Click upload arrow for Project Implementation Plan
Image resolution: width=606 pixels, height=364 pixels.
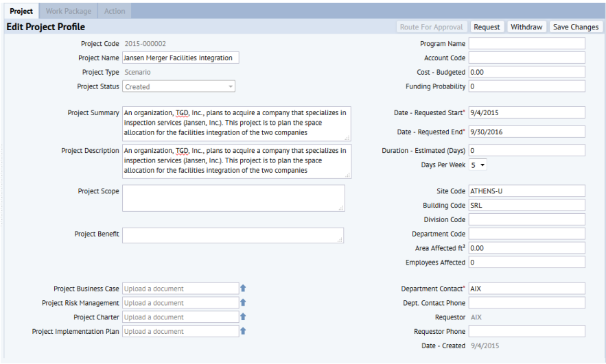[x=243, y=332]
